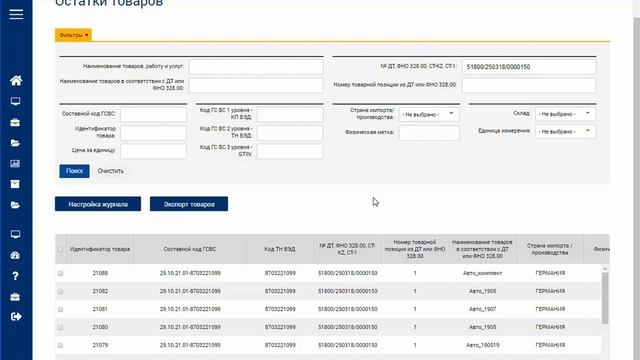Expand the Фильтры filter tab
This screenshot has height=360, width=640.
73,35
